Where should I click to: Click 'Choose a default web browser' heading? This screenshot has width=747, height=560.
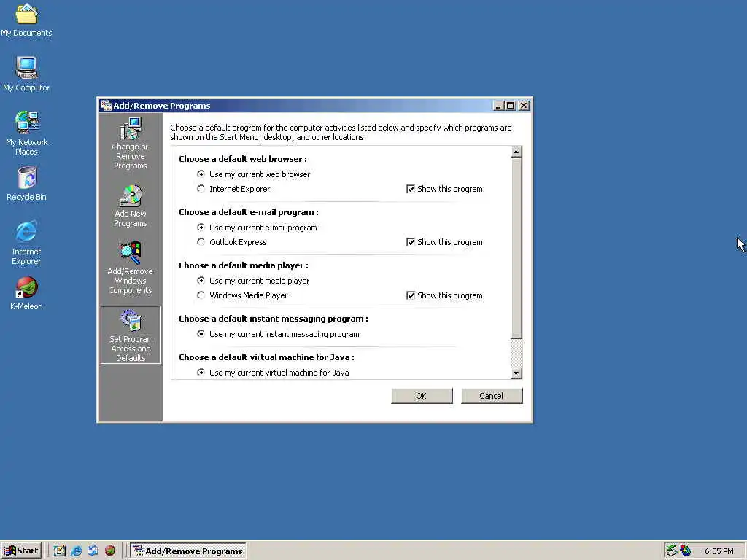[x=243, y=159]
